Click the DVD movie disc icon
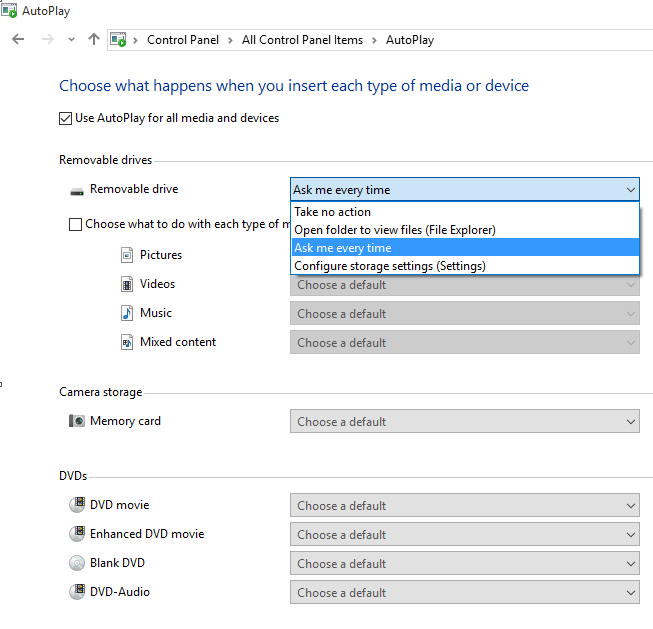This screenshot has width=653, height=629. point(77,505)
